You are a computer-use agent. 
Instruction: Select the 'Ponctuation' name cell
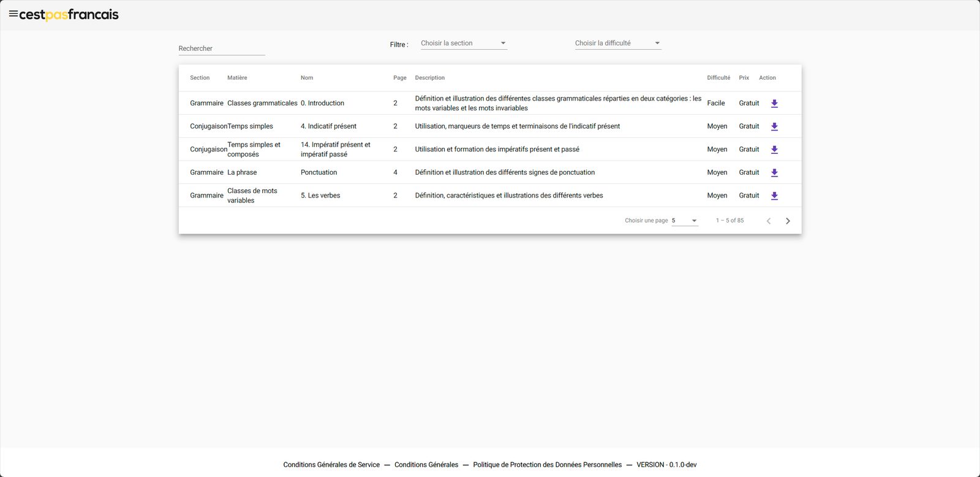click(318, 172)
